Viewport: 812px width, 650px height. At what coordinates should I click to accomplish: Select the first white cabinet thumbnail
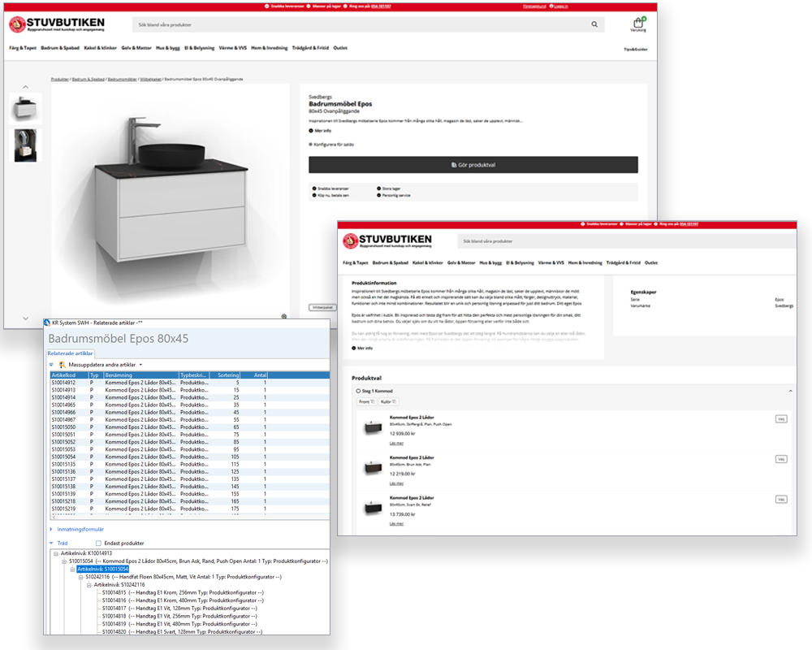coord(25,108)
